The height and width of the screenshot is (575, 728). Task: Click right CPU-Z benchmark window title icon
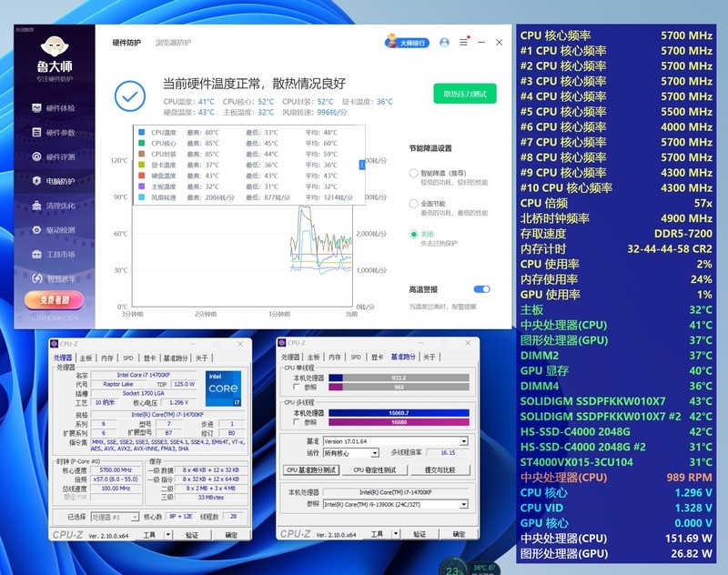281,343
